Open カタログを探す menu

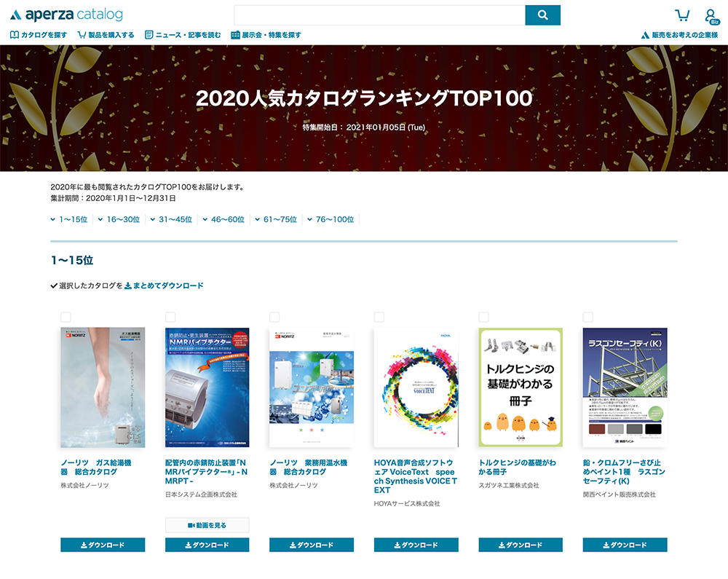[39, 35]
